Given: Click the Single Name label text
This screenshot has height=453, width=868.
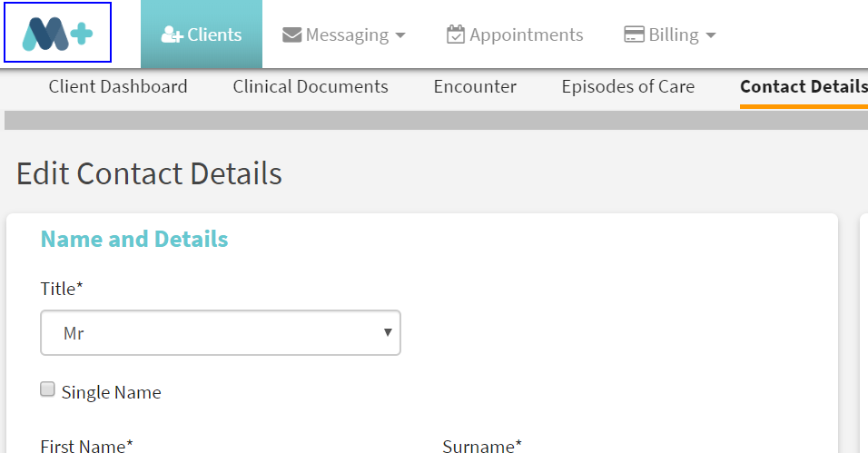Looking at the screenshot, I should 112,393.
